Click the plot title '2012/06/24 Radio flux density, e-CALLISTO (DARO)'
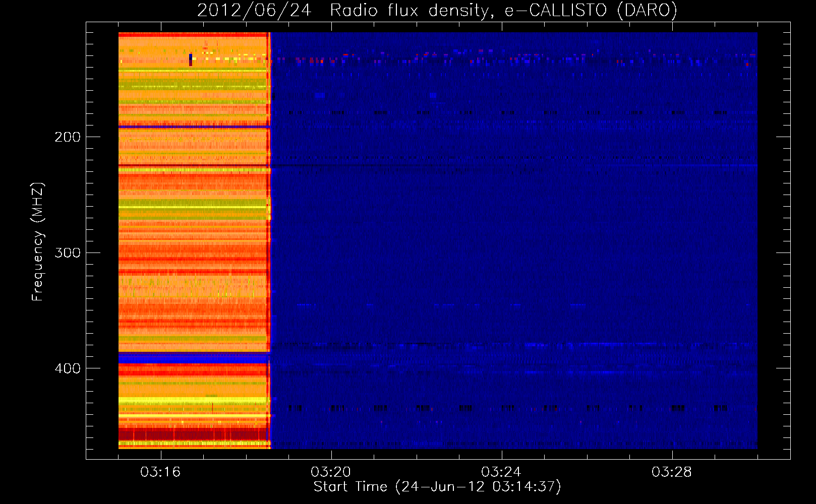Image resolution: width=816 pixels, height=504 pixels. pyautogui.click(x=437, y=10)
